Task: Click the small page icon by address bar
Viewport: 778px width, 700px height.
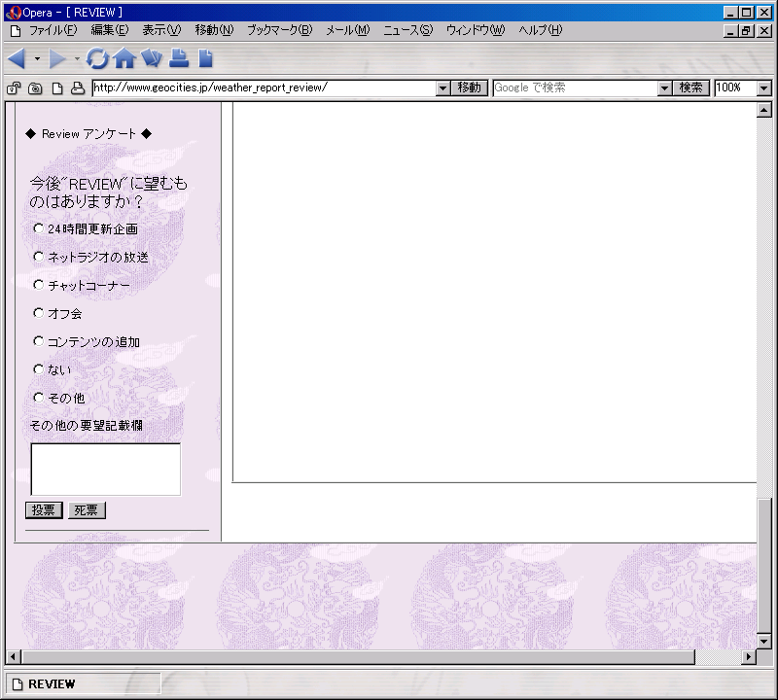Action: coord(57,88)
